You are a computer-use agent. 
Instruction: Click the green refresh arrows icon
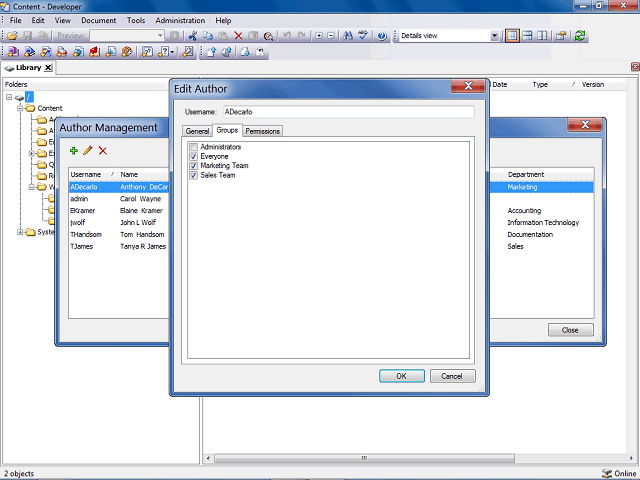[x=580, y=36]
